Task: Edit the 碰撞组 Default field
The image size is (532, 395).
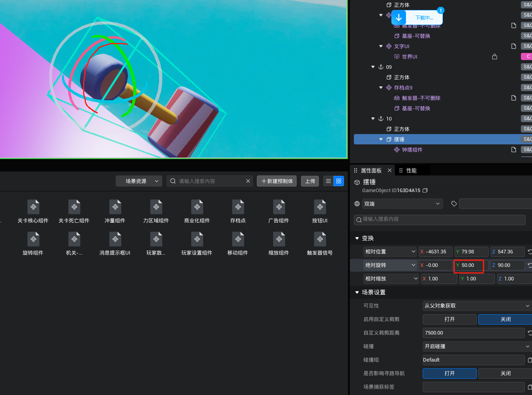Action: (474, 360)
